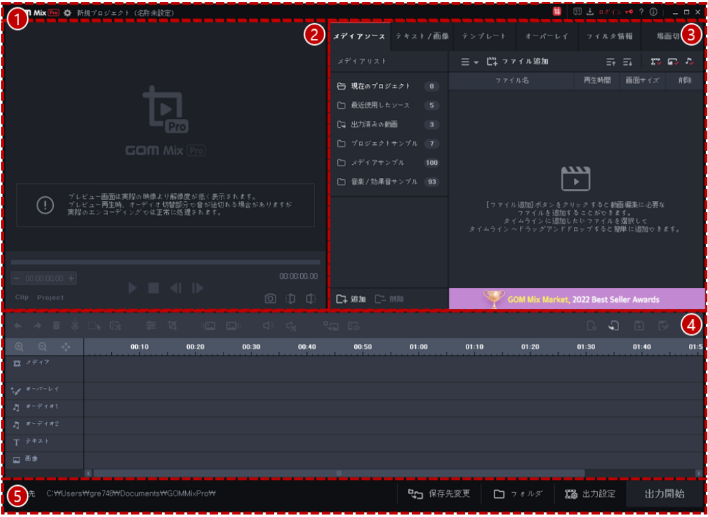Click the preview Play button
The height and width of the screenshot is (517, 708).
132,288
